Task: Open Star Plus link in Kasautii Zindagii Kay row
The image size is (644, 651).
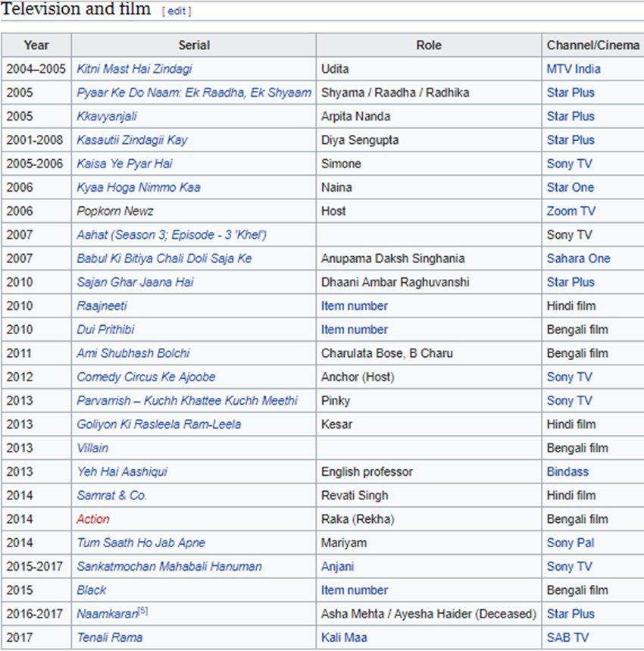Action: tap(571, 140)
